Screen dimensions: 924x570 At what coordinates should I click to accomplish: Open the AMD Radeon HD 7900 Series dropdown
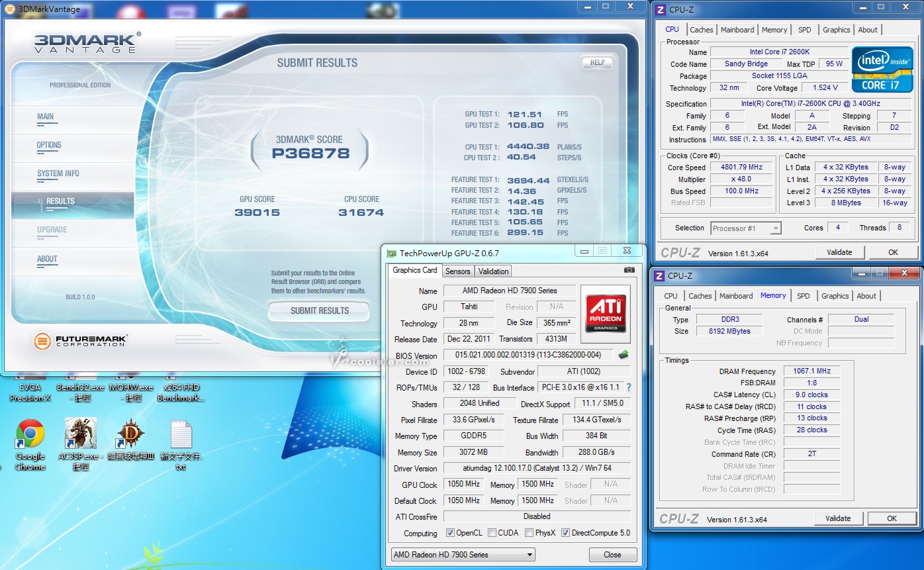pyautogui.click(x=463, y=555)
